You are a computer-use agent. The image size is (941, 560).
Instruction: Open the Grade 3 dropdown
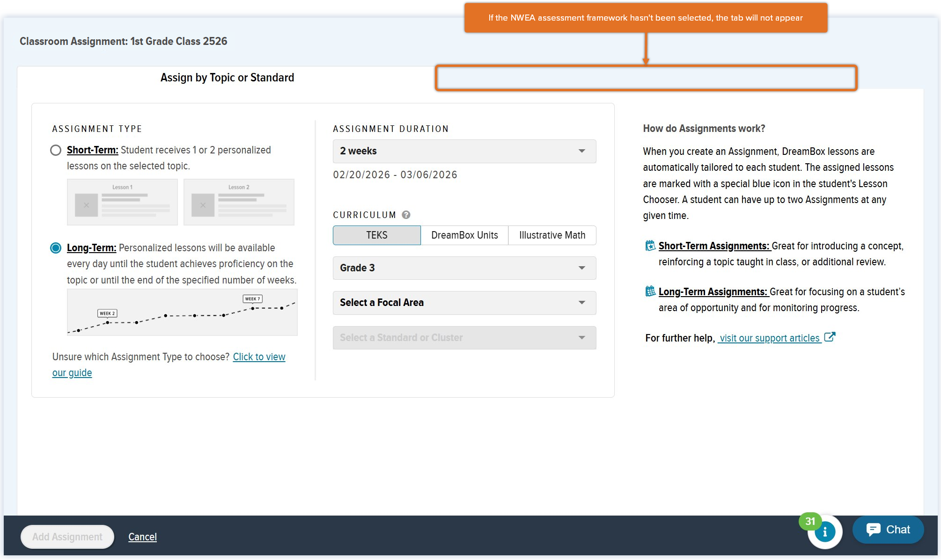pyautogui.click(x=464, y=268)
